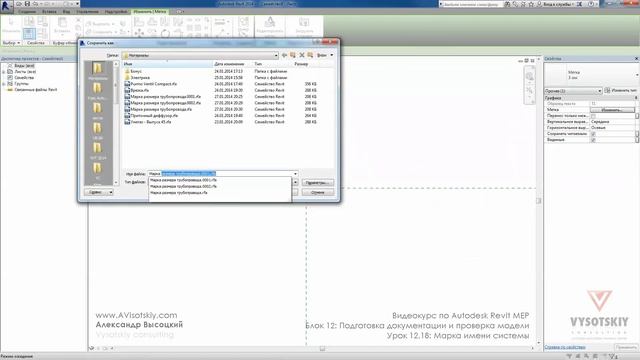Image resolution: width=640 pixels, height=360 pixels.
Task: Select the third folder shortcut in places bar
Action: click(98, 111)
